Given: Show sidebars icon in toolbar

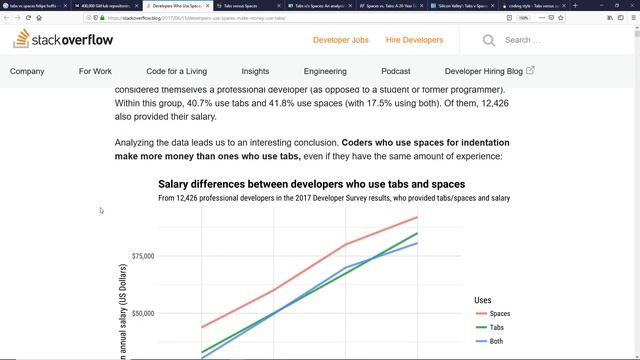Looking at the screenshot, I should (x=621, y=18).
